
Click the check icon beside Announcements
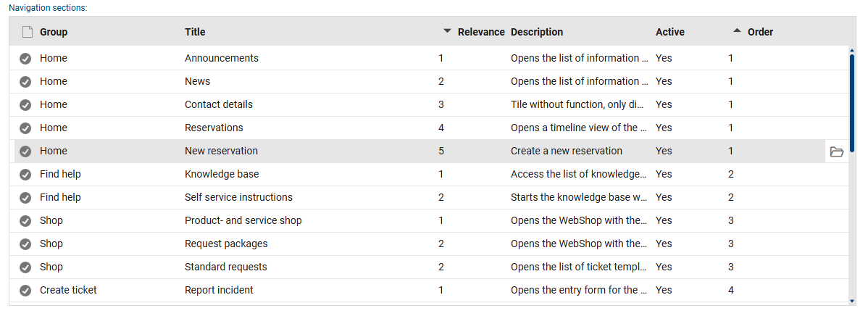pyautogui.click(x=25, y=59)
